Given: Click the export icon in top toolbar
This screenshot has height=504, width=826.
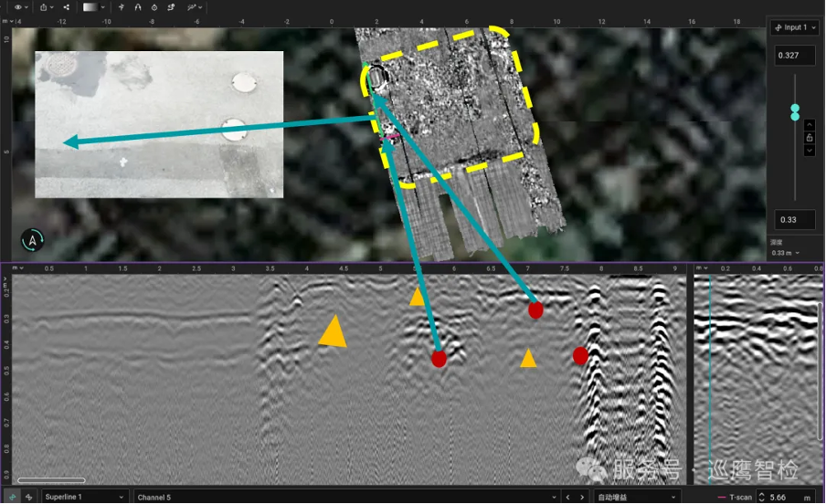Looking at the screenshot, I should (x=44, y=7).
